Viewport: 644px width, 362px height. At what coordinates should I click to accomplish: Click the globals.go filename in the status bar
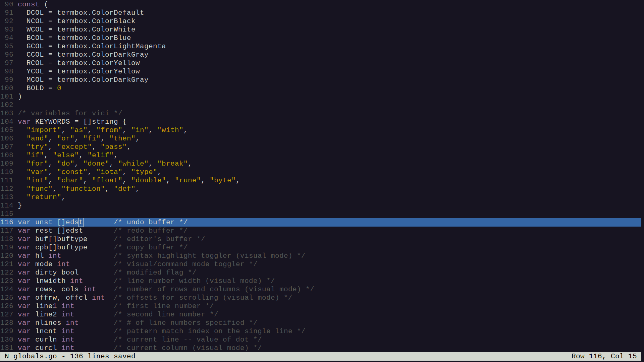[x=35, y=356]
